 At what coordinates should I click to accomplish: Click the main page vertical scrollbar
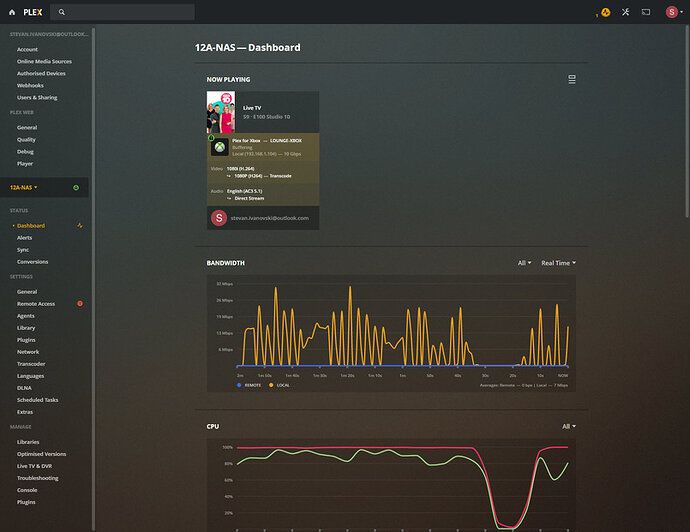coord(687,121)
